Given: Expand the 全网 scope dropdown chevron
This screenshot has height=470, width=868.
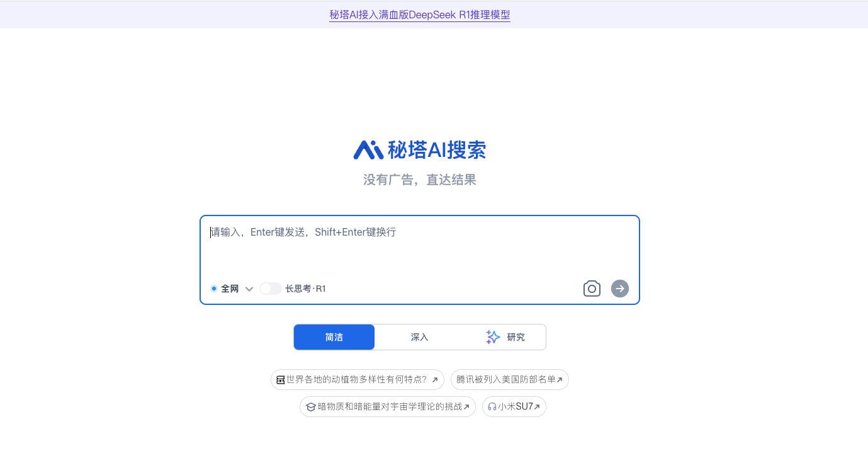Looking at the screenshot, I should coord(249,289).
